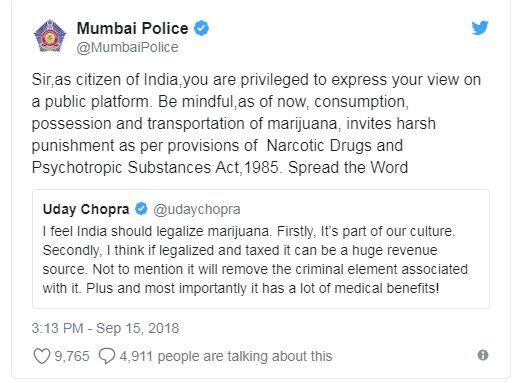Click Mumbai Police verified badge
The height and width of the screenshot is (383, 518).
[x=201, y=28]
